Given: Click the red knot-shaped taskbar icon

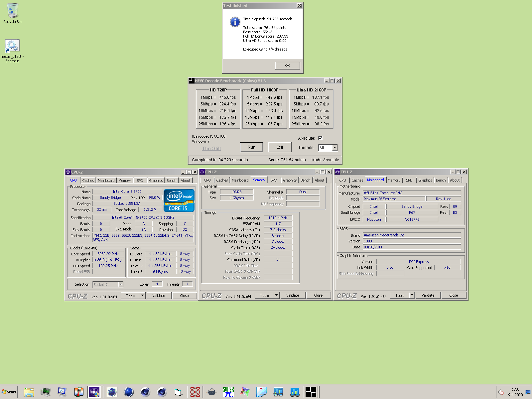Looking at the screenshot, I should click(x=195, y=392).
